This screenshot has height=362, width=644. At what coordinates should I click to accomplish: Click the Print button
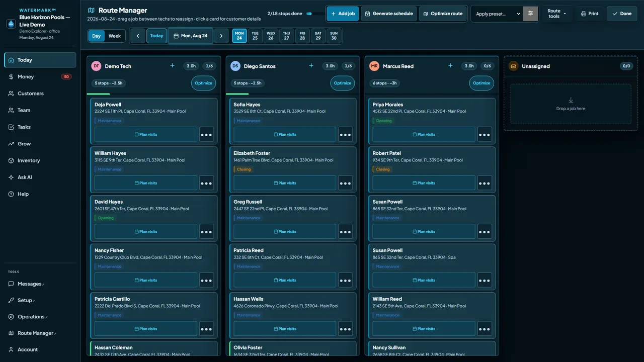590,14
